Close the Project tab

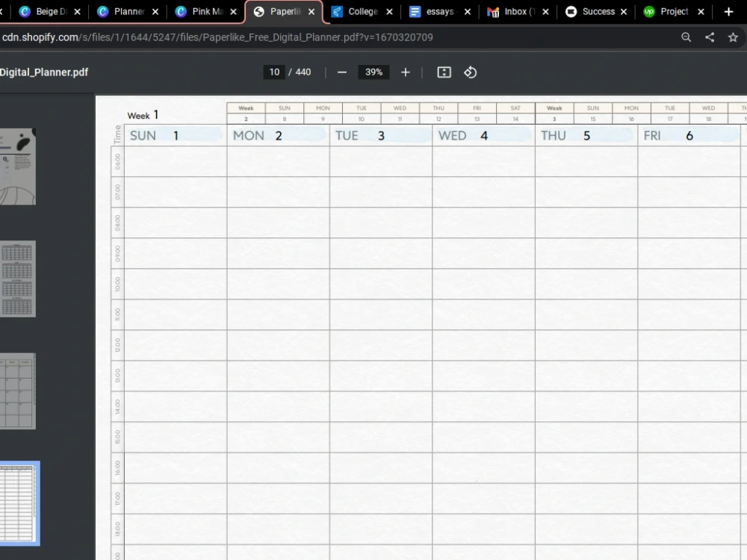click(701, 12)
